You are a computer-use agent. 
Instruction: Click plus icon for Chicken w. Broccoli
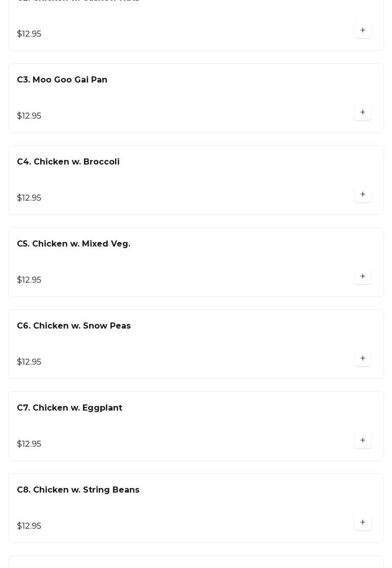point(362,194)
